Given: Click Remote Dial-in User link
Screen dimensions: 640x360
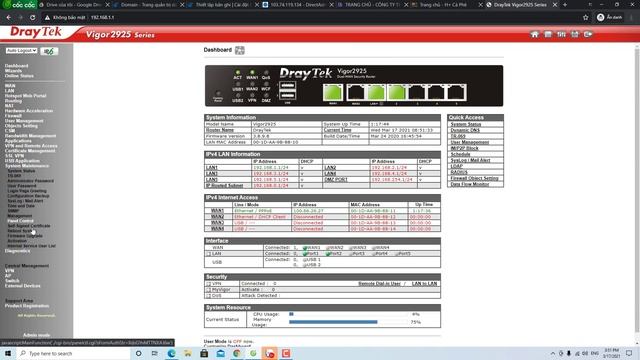Looking at the screenshot, I should tap(379, 284).
